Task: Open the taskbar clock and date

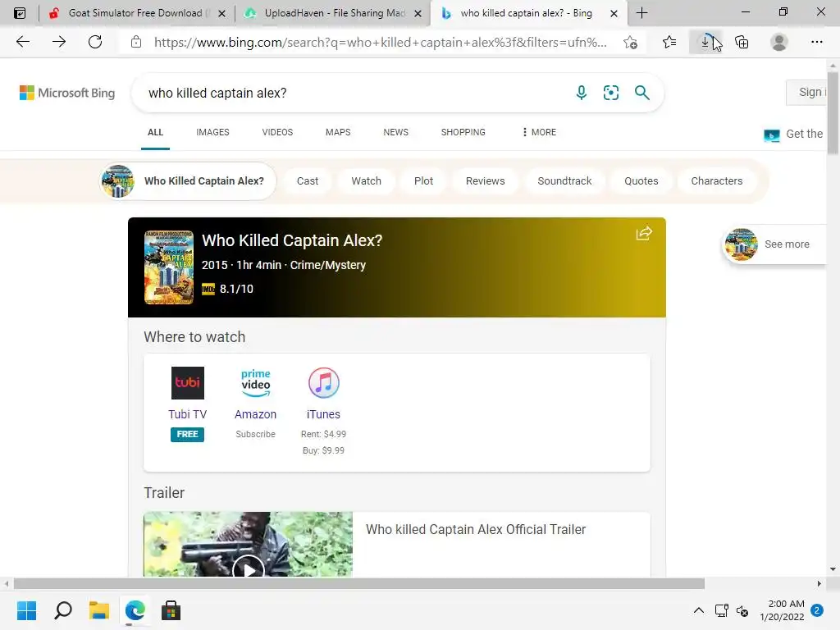Action: (x=782, y=610)
